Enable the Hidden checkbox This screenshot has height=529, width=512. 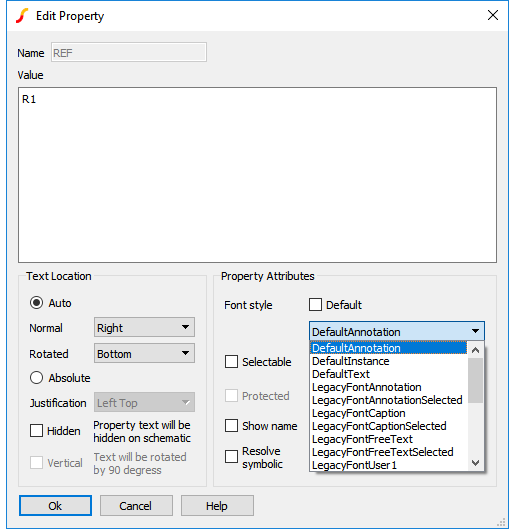click(36, 430)
